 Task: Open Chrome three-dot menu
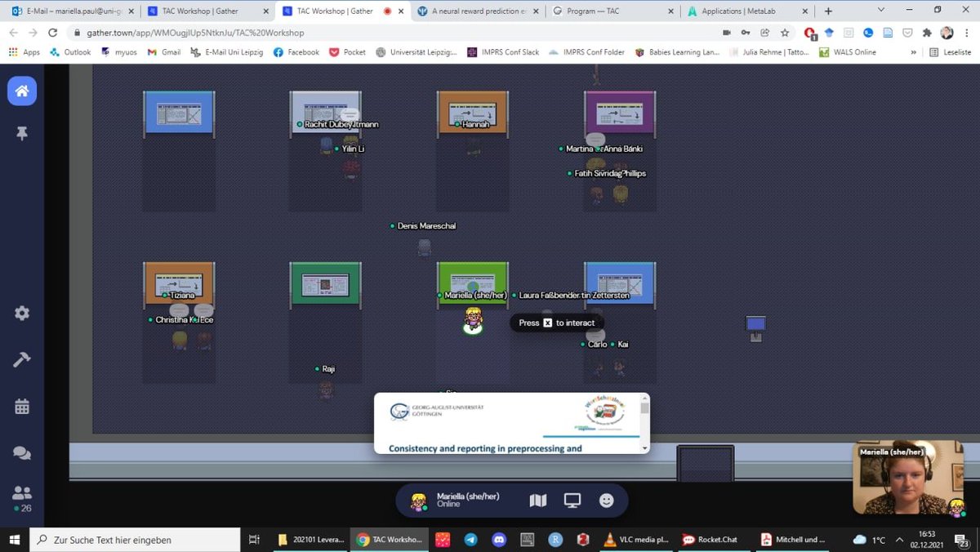966,33
